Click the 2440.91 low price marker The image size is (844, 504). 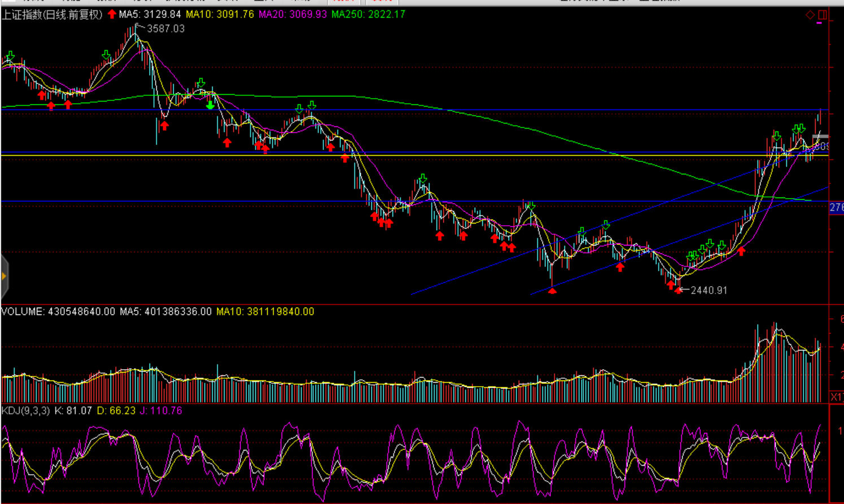[x=709, y=290]
